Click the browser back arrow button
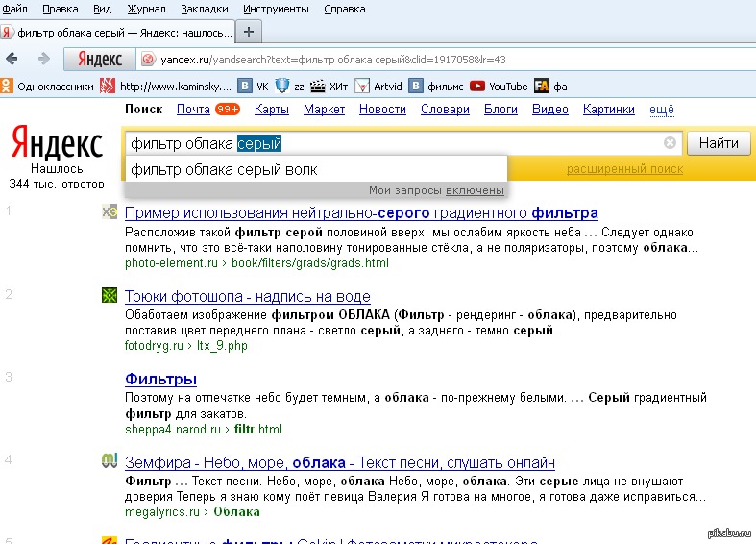The width and height of the screenshot is (756, 544). coord(15,59)
